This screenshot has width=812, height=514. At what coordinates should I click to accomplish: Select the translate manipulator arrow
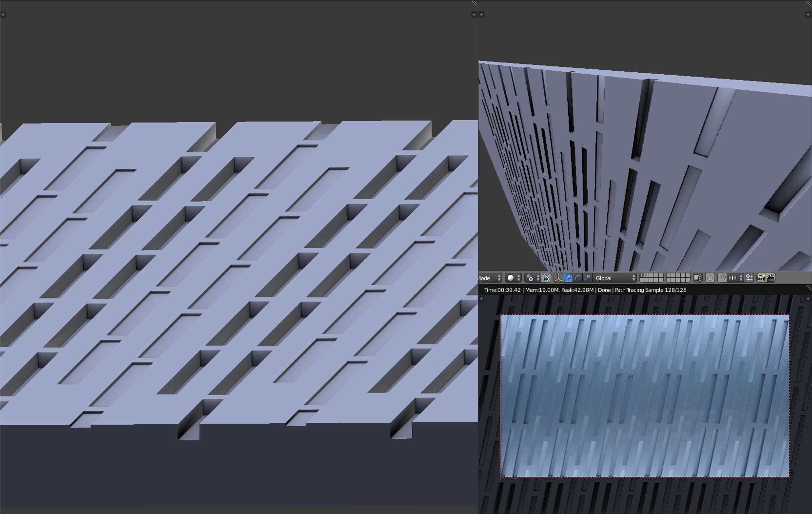[x=568, y=278]
